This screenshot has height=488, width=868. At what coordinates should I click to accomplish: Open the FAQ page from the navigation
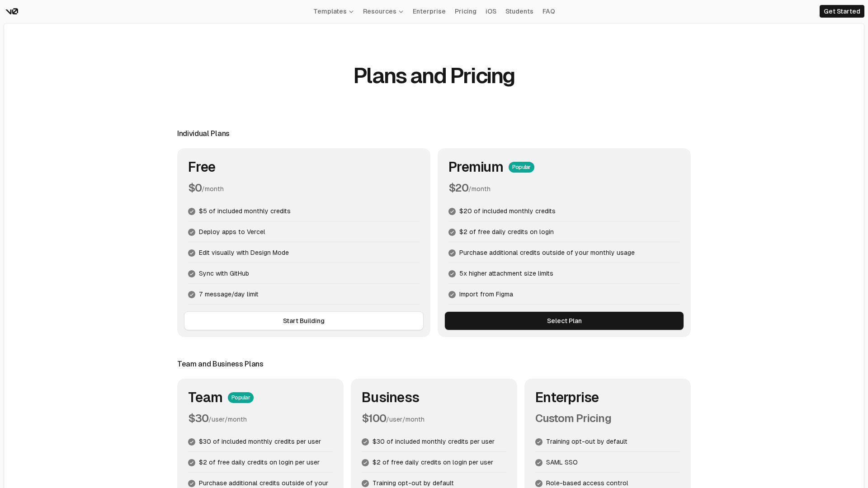(x=548, y=11)
